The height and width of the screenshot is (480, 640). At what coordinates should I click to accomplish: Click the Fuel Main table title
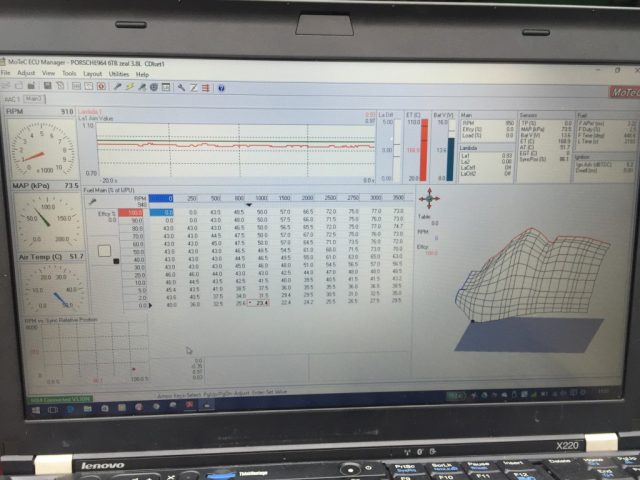(109, 190)
